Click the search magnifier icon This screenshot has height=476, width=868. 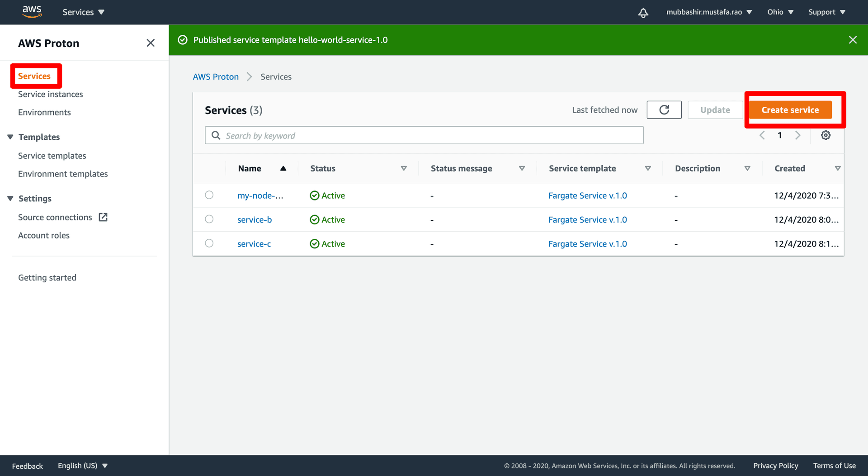[216, 135]
